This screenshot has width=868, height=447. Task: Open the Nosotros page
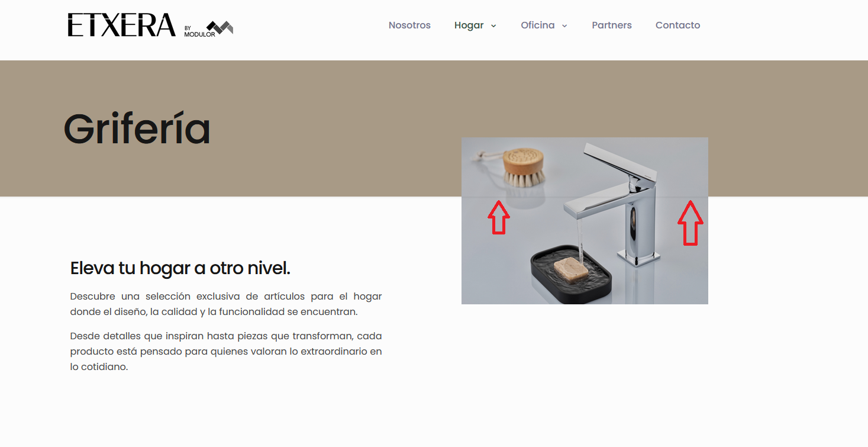click(409, 25)
